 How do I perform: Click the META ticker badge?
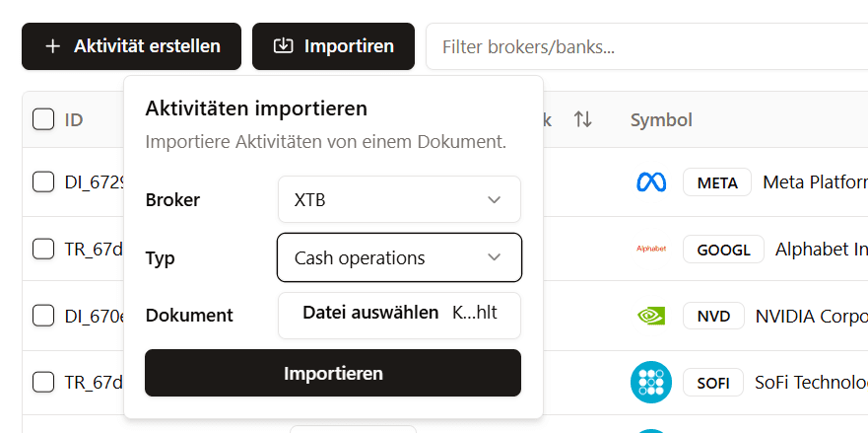[717, 182]
